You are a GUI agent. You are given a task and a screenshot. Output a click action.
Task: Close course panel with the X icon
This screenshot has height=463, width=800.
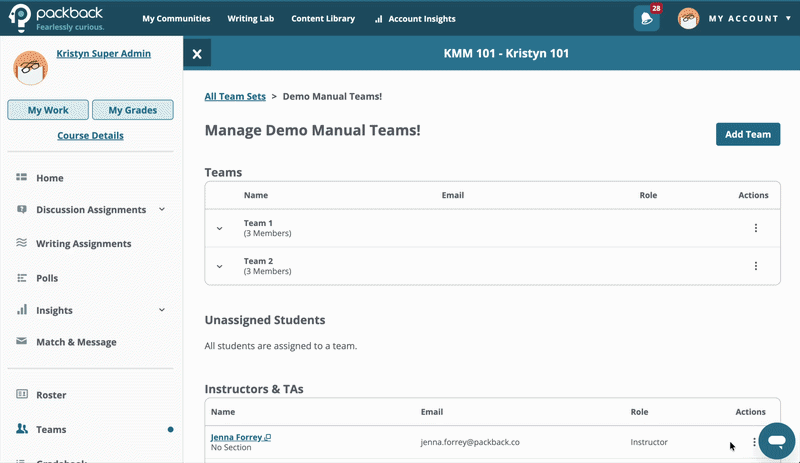point(197,54)
